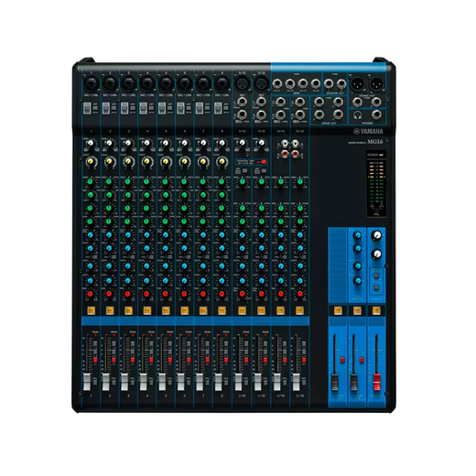Click the channel 13/14 top green EQ knob
This screenshot has height=476, width=476.
[x=281, y=181]
